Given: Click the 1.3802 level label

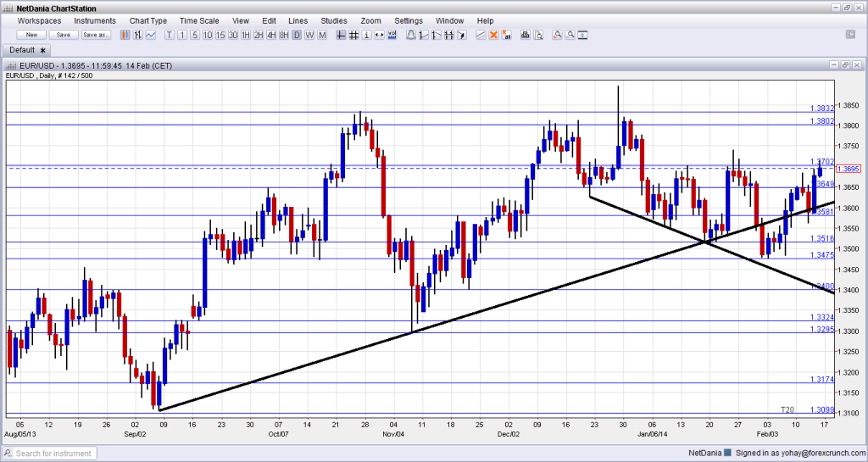Looking at the screenshot, I should click(821, 120).
